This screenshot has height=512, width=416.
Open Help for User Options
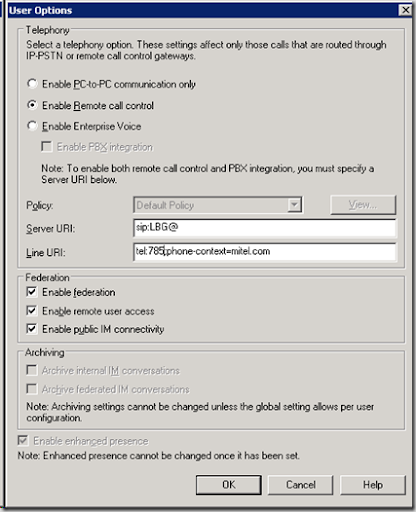point(373,485)
